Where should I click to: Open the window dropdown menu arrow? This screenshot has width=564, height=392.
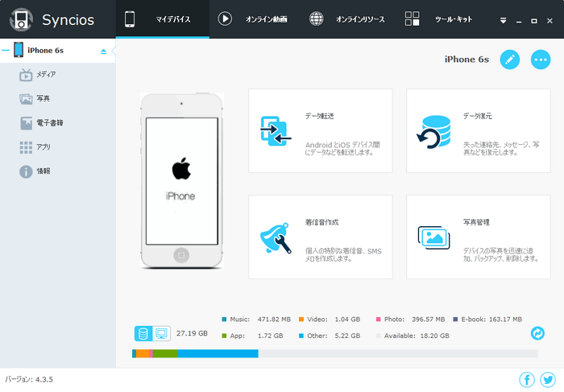[504, 21]
